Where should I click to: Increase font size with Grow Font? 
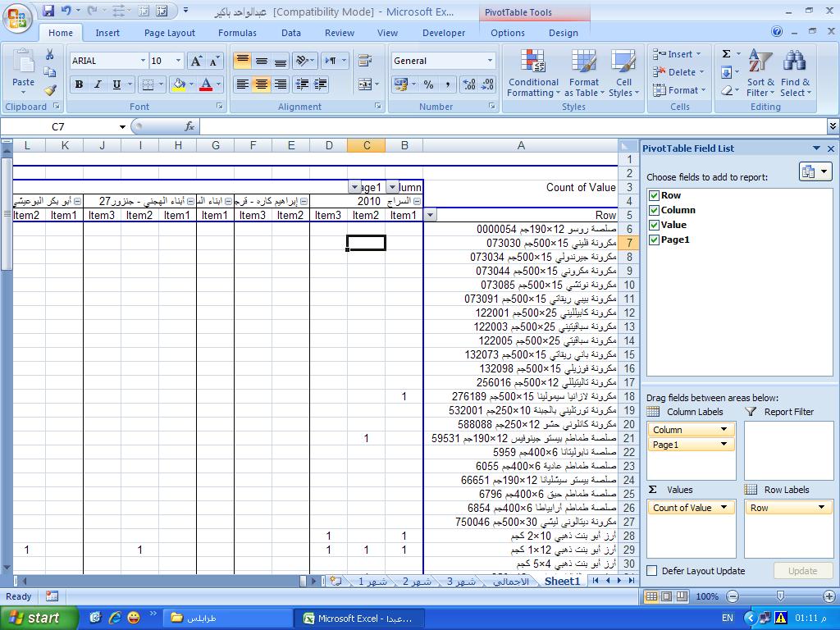(196, 61)
